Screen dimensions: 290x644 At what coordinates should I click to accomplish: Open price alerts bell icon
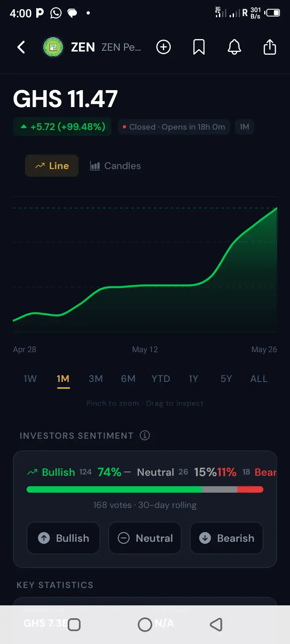[x=234, y=47]
